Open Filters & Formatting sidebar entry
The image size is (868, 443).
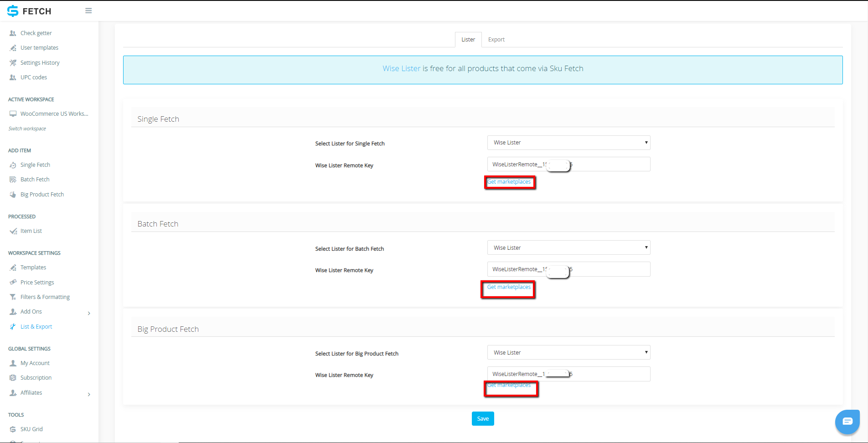(x=45, y=297)
